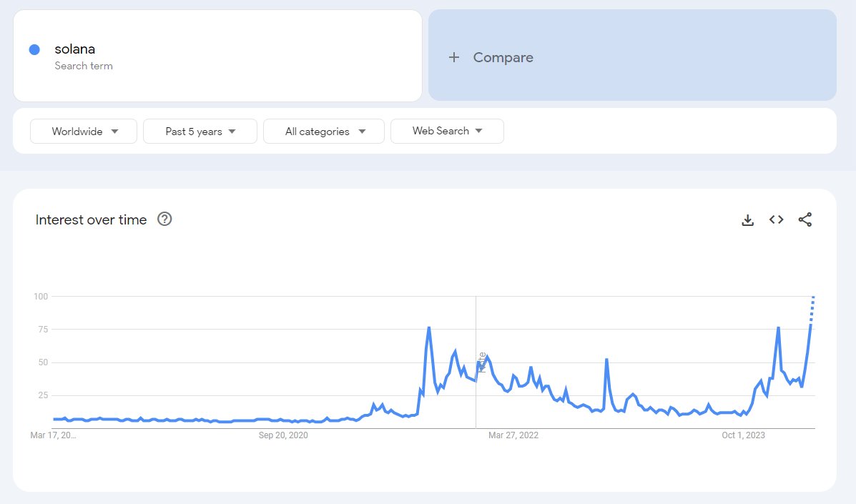
Task: Click the truncated Mar 17 axis label
Action: point(53,435)
